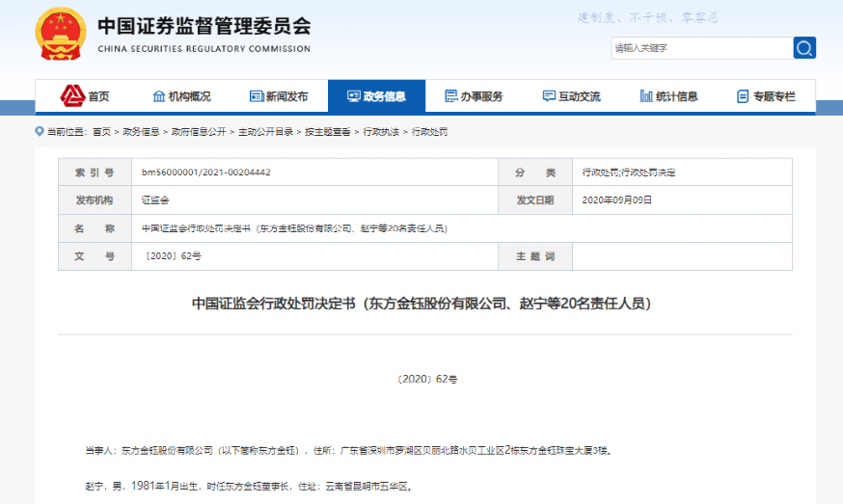Click the newspaper icon beside 新闻发布

coord(257,96)
